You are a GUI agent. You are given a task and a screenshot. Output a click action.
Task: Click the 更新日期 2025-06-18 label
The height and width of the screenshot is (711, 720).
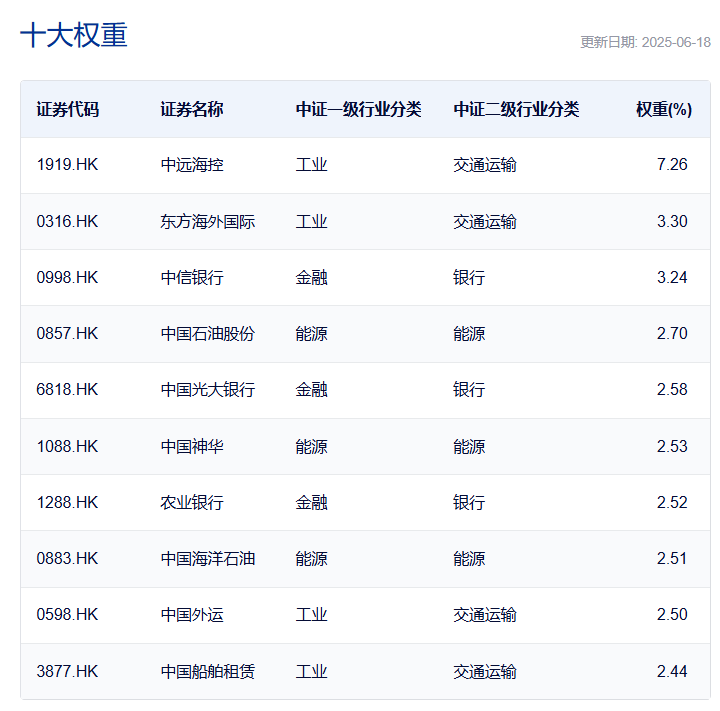click(645, 42)
